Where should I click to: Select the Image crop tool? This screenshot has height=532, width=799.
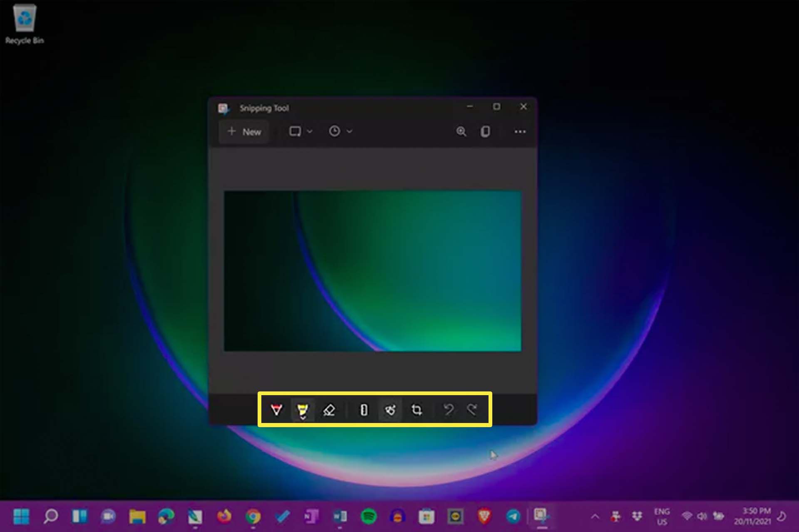(x=417, y=410)
